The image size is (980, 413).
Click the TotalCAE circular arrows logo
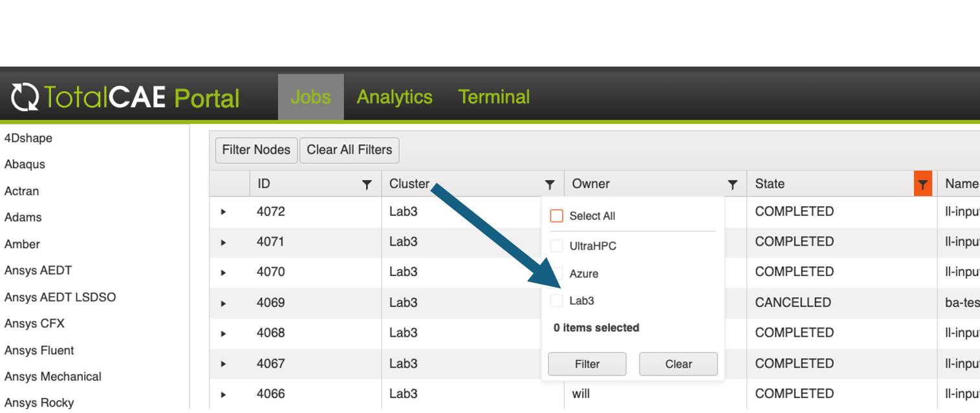pyautogui.click(x=25, y=96)
